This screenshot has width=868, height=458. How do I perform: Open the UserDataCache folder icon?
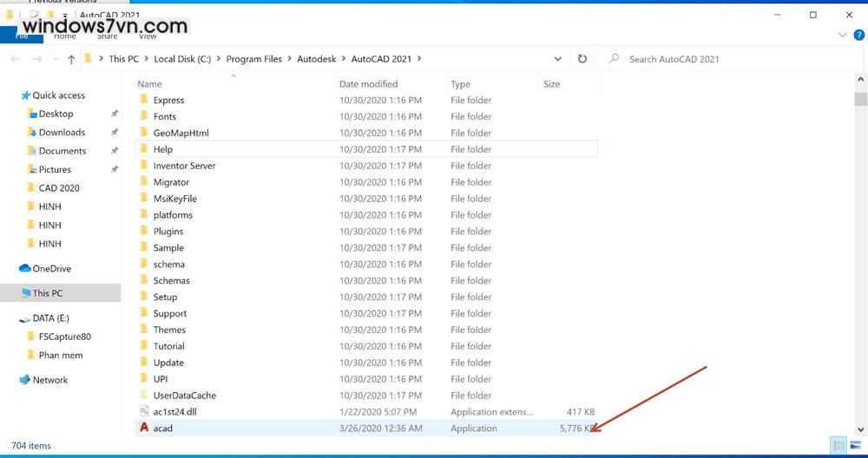pos(144,395)
